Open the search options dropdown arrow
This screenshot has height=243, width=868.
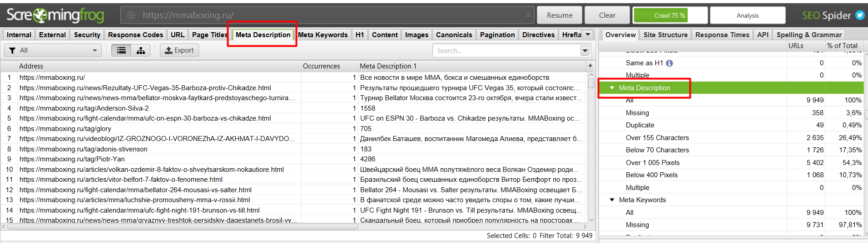pyautogui.click(x=585, y=50)
